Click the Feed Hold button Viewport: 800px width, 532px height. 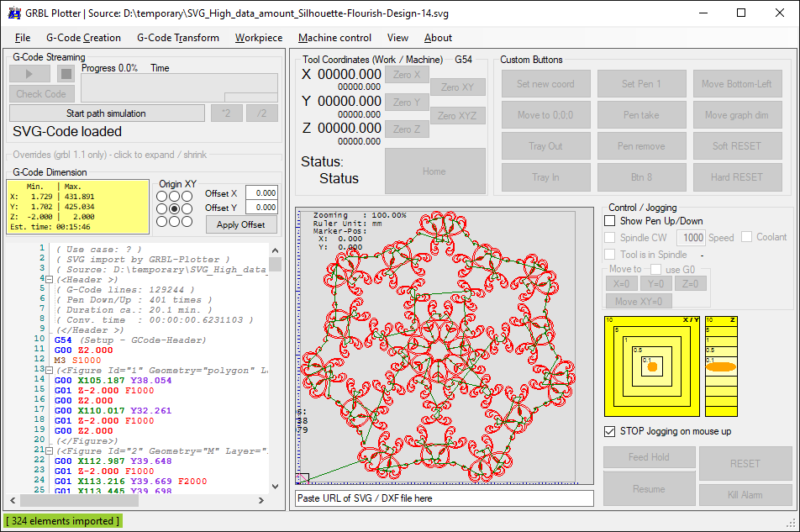(x=649, y=457)
